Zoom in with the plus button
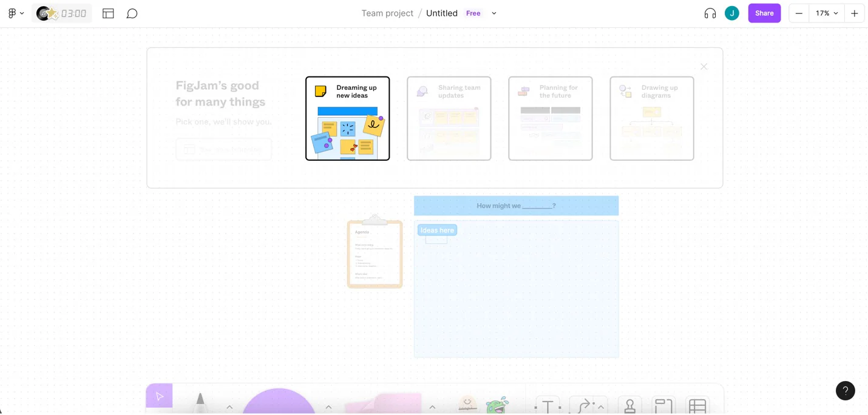Image resolution: width=868 pixels, height=415 pixels. point(854,13)
